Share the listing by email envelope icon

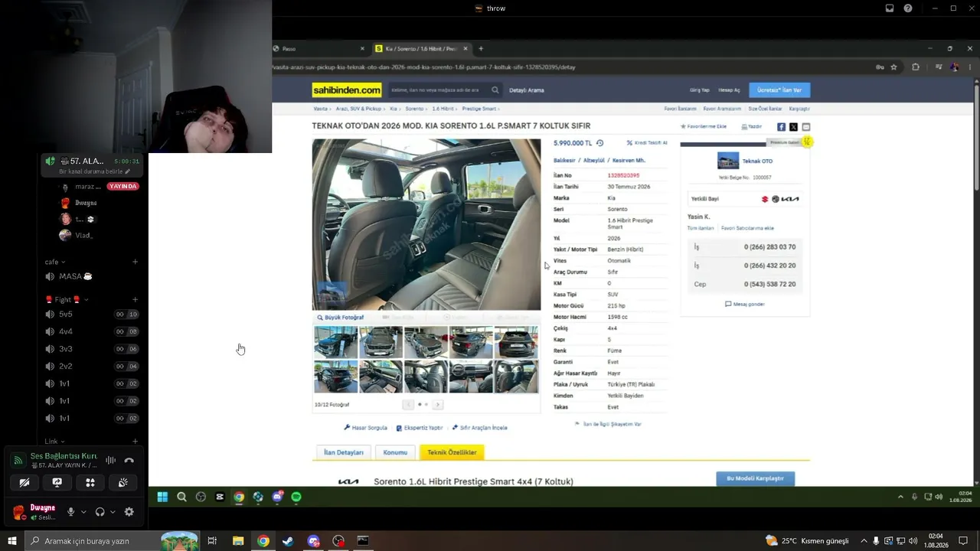click(x=805, y=127)
